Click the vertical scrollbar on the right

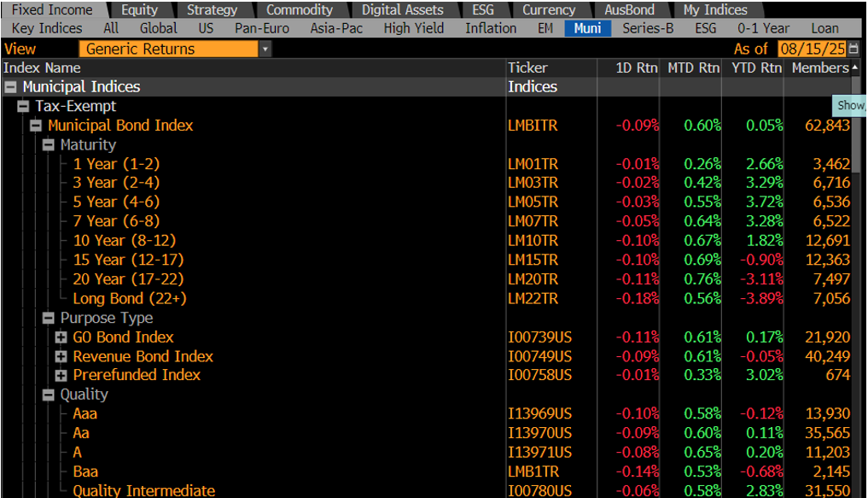(x=857, y=256)
